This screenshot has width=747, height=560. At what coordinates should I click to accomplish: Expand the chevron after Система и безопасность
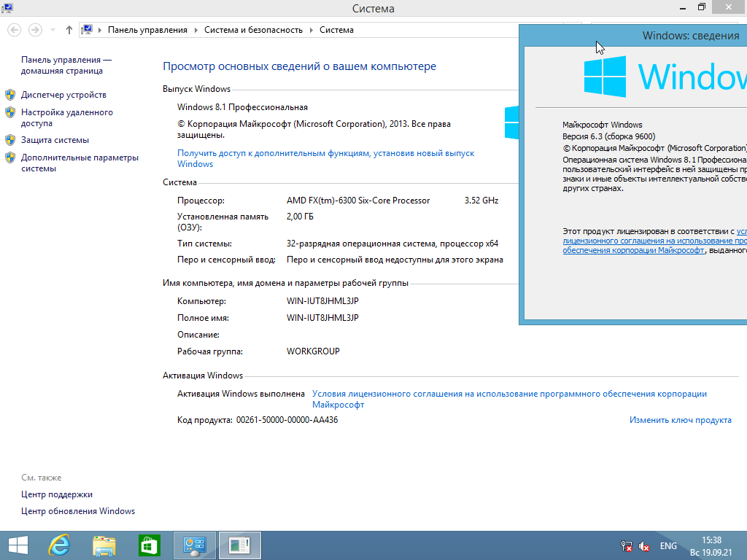pos(311,30)
